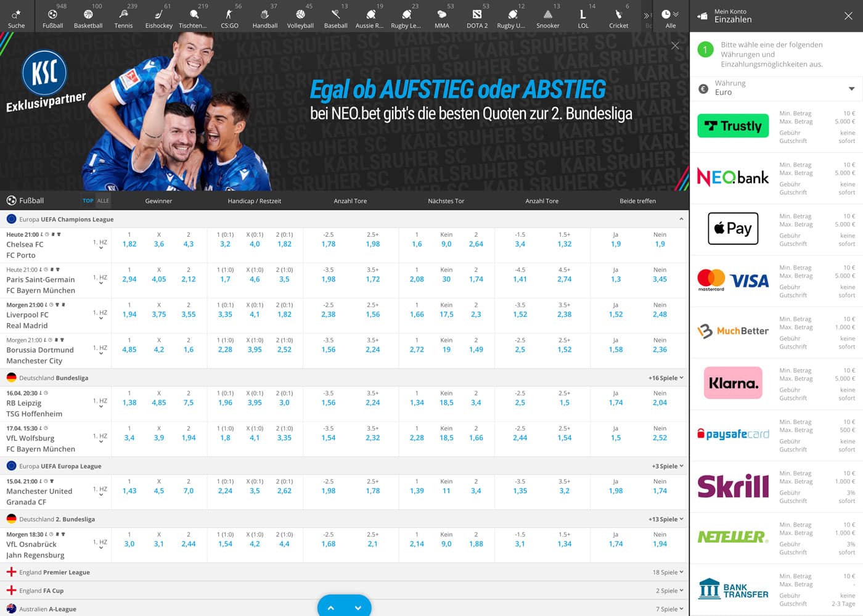The height and width of the screenshot is (616, 863).
Task: Select the Snooker sport icon
Action: (x=548, y=15)
